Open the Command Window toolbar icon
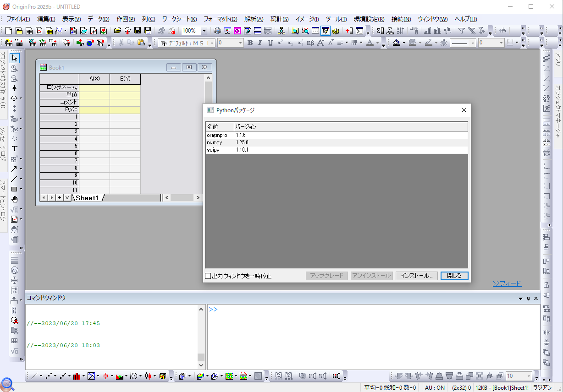Image resolution: width=563 pixels, height=392 pixels. 360,31
